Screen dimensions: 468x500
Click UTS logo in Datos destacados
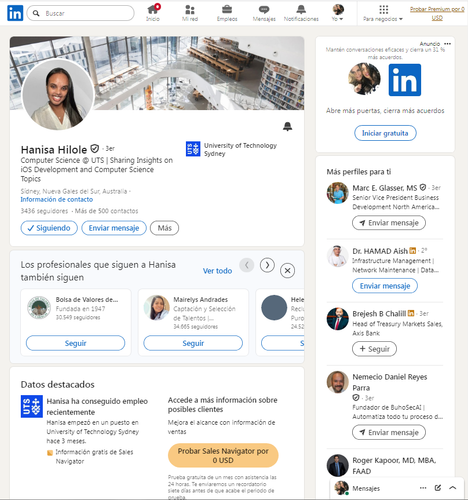(32, 406)
